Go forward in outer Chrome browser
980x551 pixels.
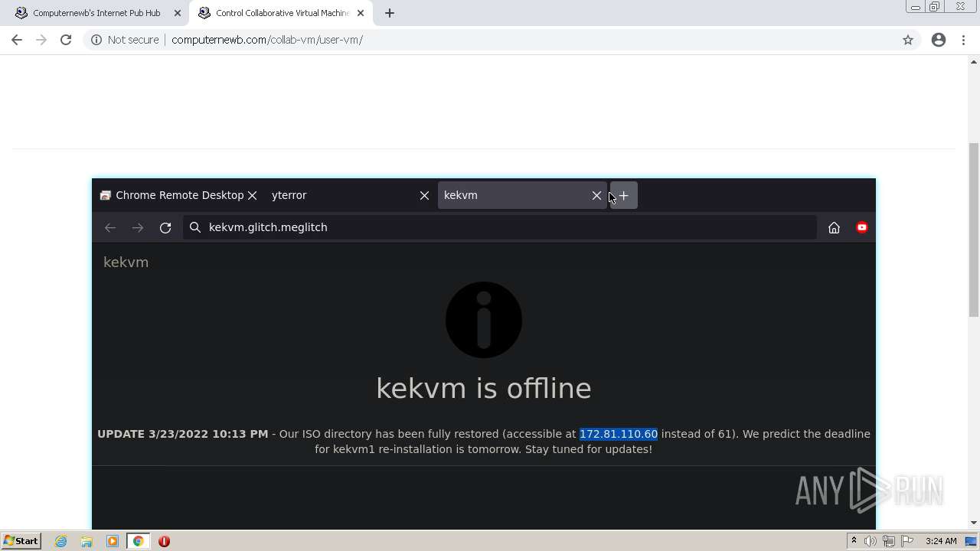[41, 40]
